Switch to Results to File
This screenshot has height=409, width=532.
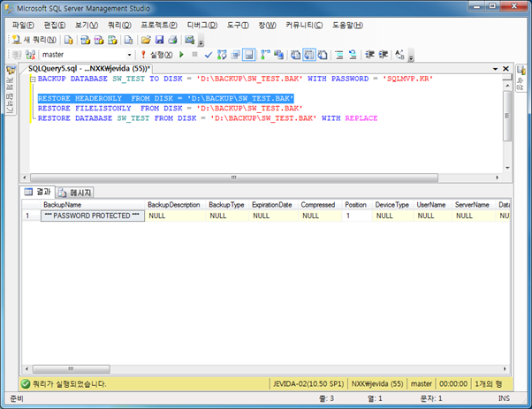[323, 55]
